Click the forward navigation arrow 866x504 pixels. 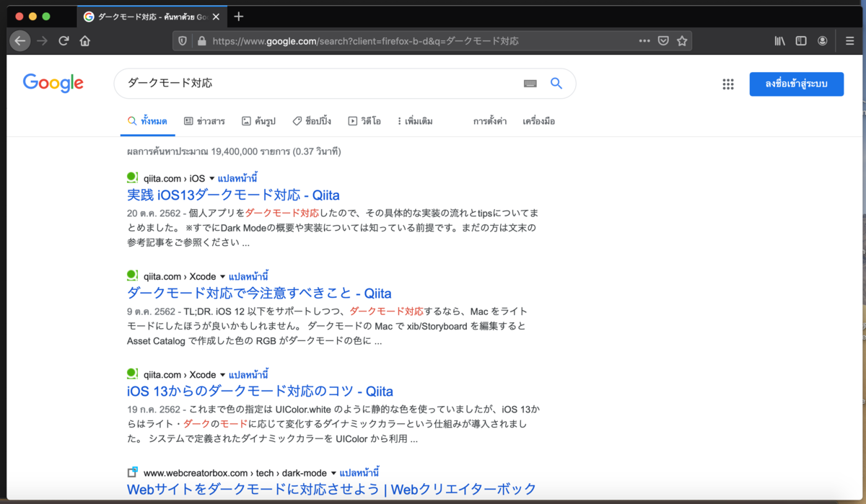[43, 41]
